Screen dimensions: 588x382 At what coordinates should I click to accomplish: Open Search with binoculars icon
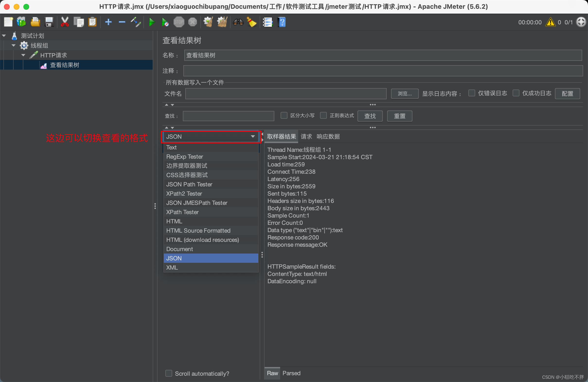pyautogui.click(x=238, y=22)
